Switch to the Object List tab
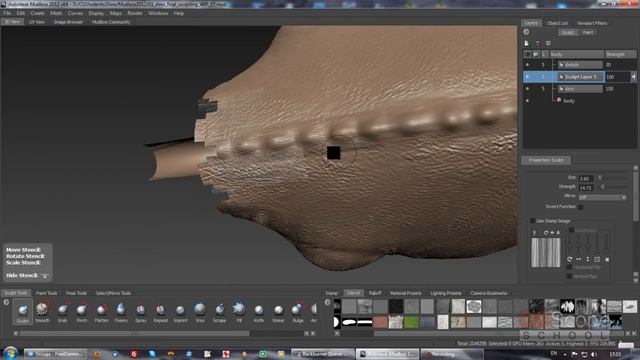The width and height of the screenshot is (640, 360). pos(557,23)
